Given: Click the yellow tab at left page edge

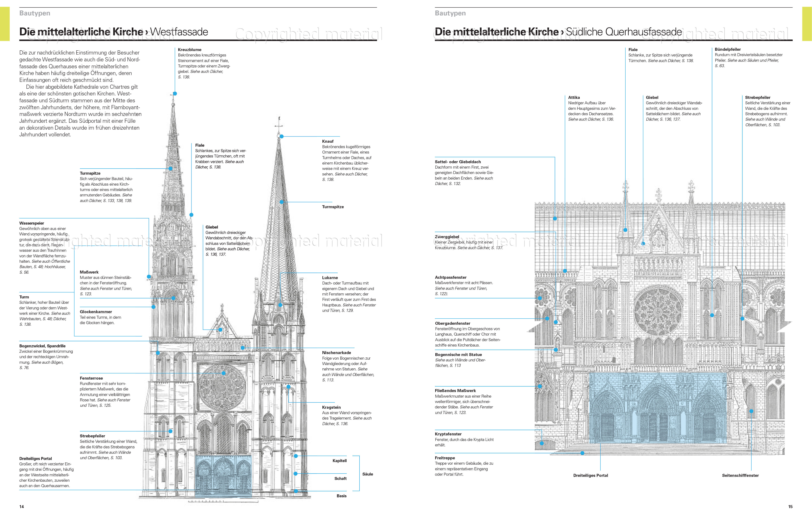Looking at the screenshot, I should (4, 24).
